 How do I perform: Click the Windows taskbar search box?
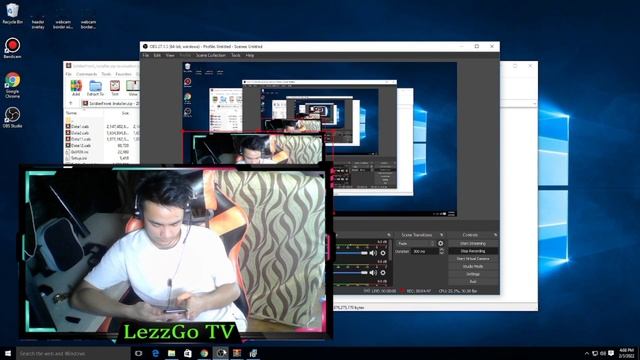(73, 353)
